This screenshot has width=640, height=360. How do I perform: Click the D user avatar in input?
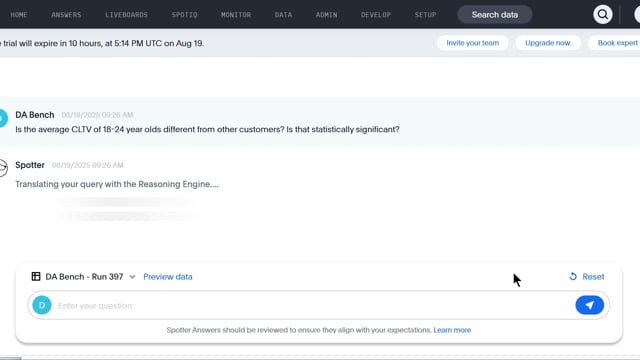pos(42,305)
